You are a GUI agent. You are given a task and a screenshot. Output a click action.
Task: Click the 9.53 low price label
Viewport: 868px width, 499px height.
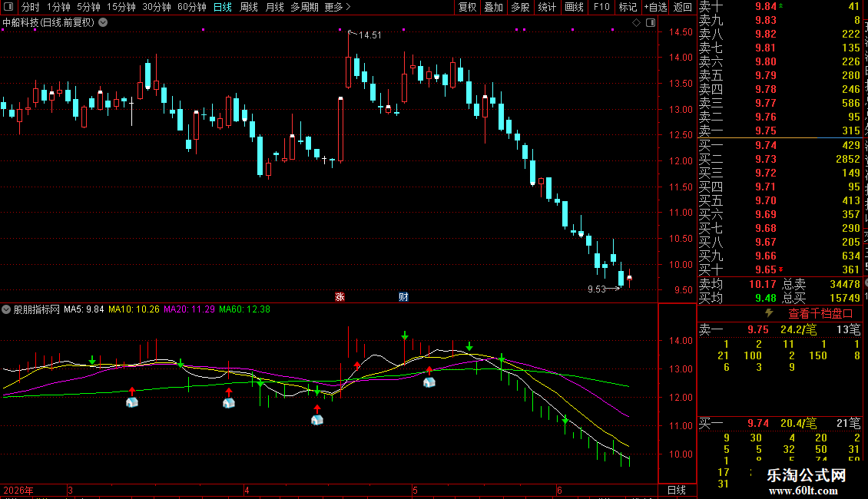[597, 289]
